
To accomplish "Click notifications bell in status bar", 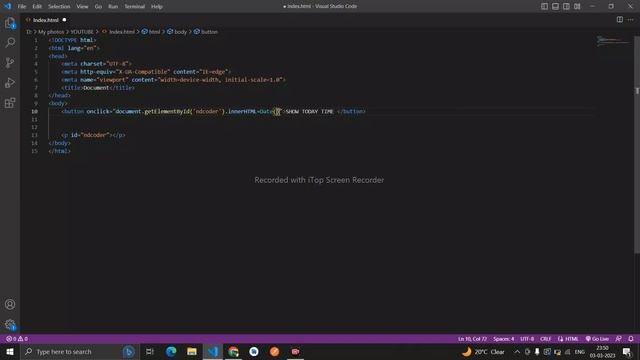I will tap(631, 339).
